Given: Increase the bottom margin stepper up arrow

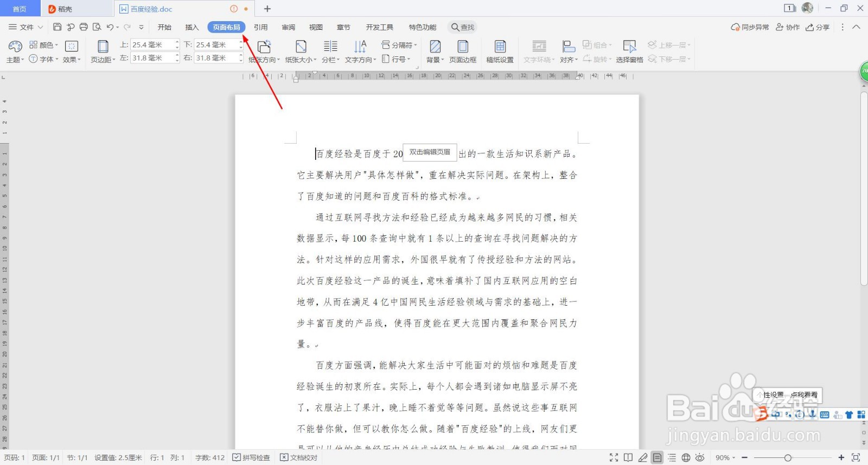Looking at the screenshot, I should (x=241, y=42).
